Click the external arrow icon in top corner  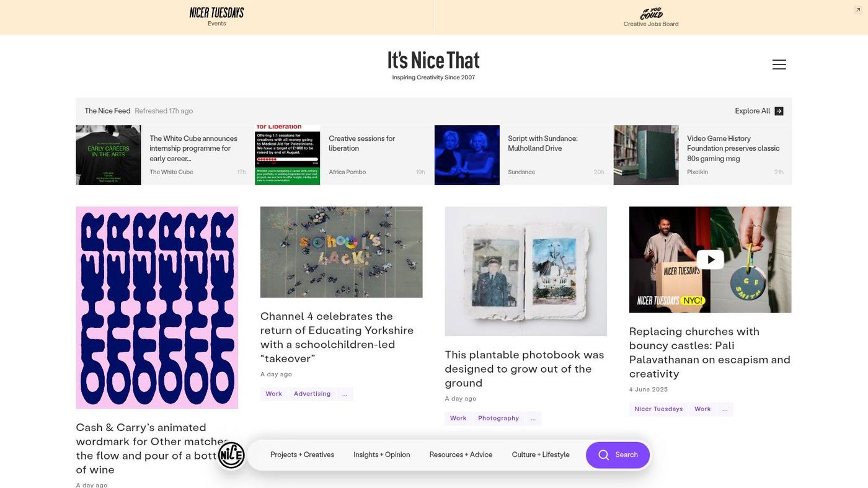click(858, 10)
